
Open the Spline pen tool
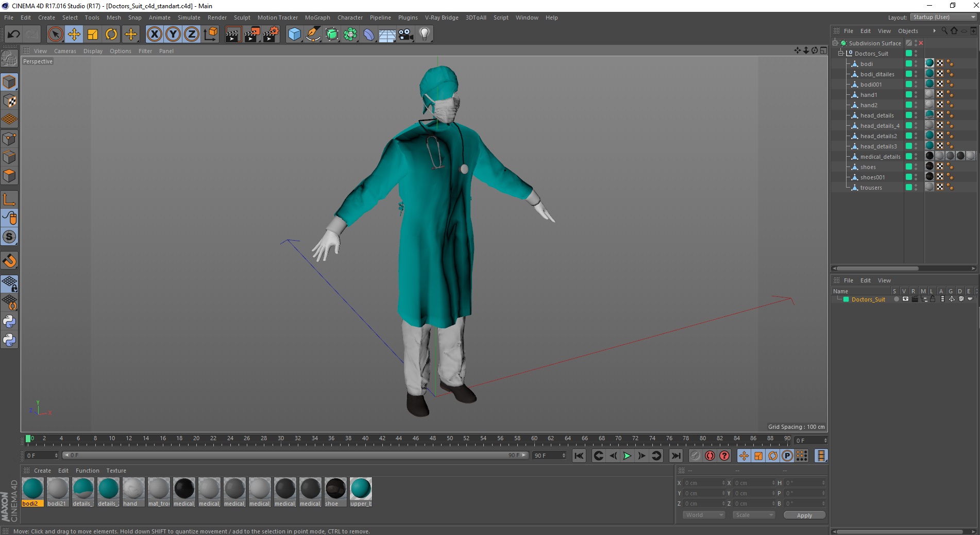click(x=313, y=35)
